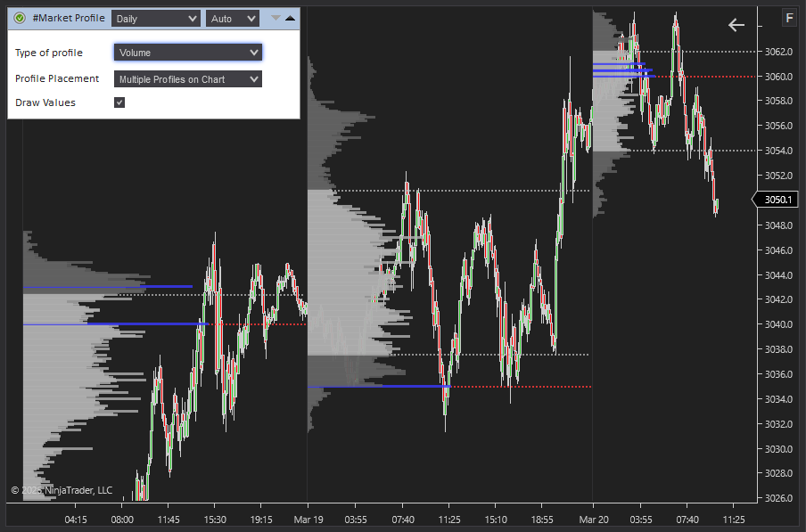Click the Mar 20 date label
The height and width of the screenshot is (532, 806).
coord(592,519)
